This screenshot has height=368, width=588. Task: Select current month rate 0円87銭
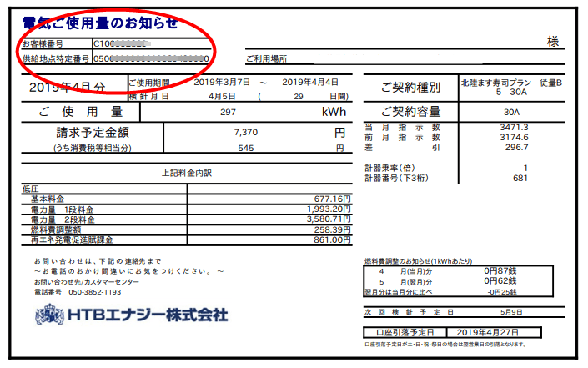500,270
